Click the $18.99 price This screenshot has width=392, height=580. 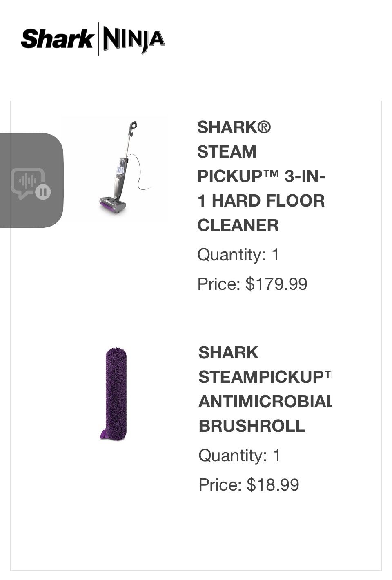coord(273,485)
